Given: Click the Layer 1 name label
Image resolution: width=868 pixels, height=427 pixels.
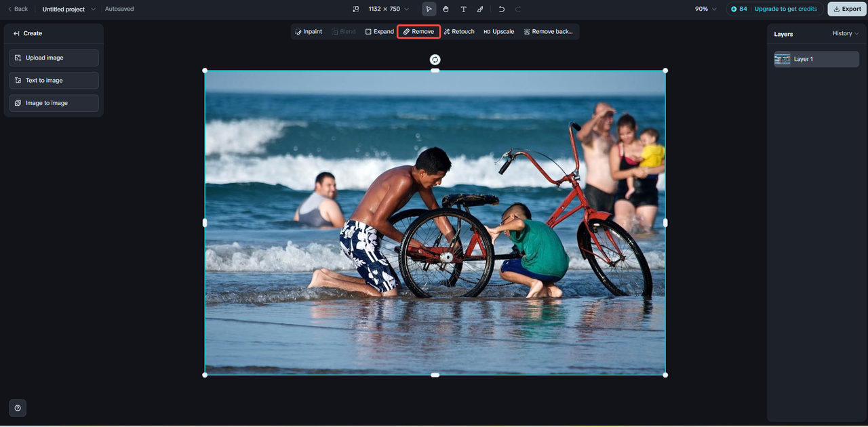Looking at the screenshot, I should point(804,59).
